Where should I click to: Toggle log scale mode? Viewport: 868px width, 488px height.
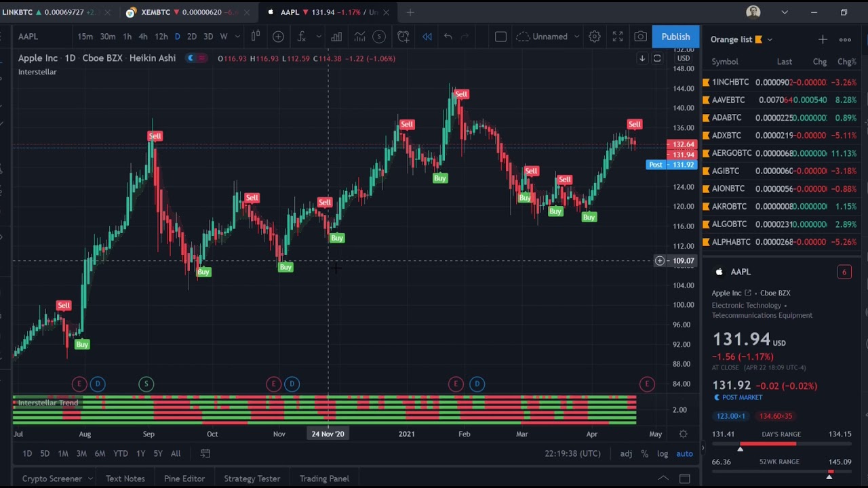(663, 453)
